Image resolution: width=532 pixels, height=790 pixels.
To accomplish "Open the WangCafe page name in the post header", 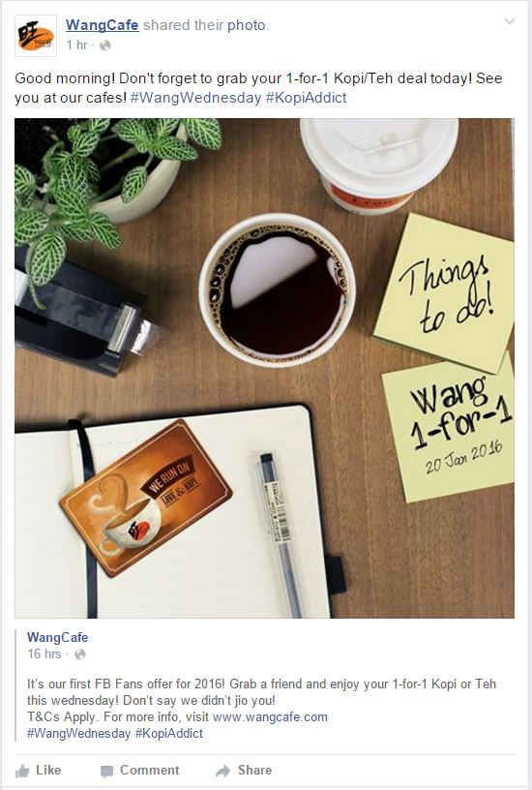I will pos(103,25).
